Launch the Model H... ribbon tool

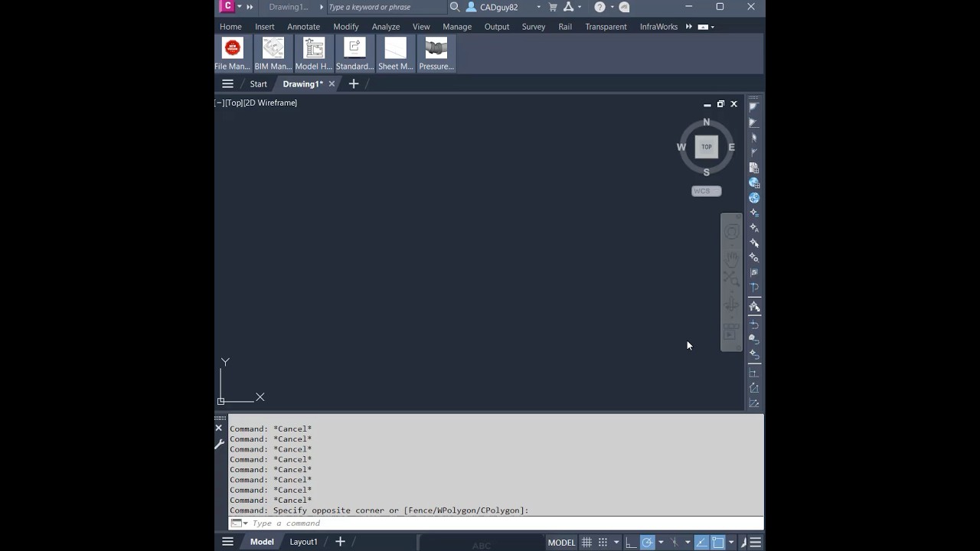coord(314,54)
